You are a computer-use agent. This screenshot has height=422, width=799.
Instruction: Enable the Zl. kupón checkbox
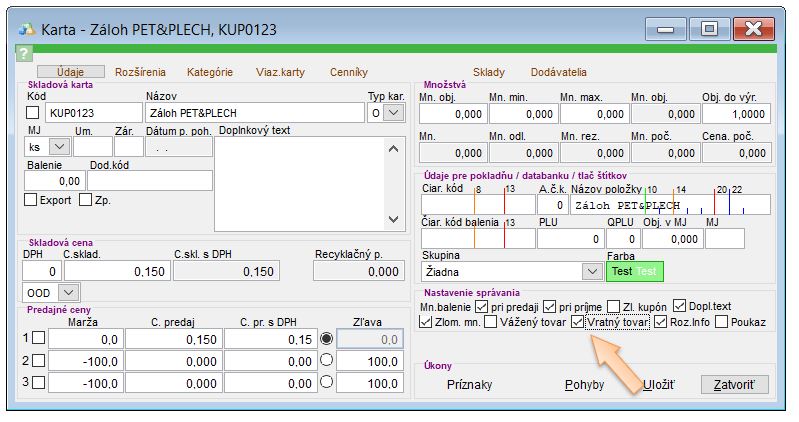coord(614,305)
